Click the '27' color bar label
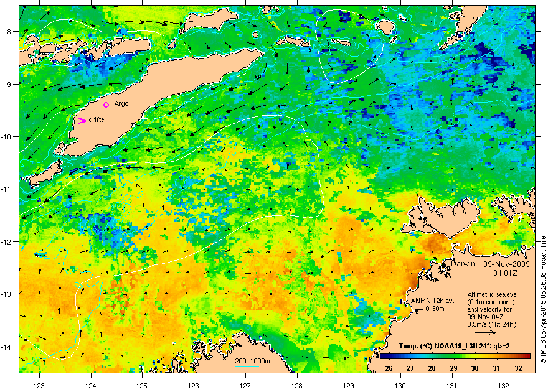This screenshot has height=392, width=548. [x=410, y=368]
